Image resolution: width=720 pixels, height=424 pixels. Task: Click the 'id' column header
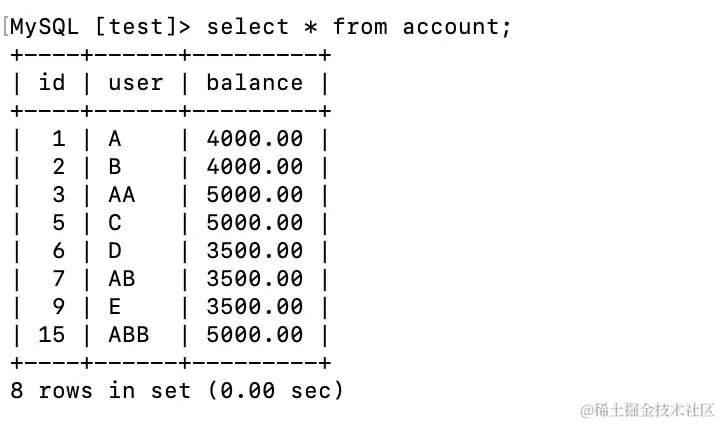coord(51,83)
